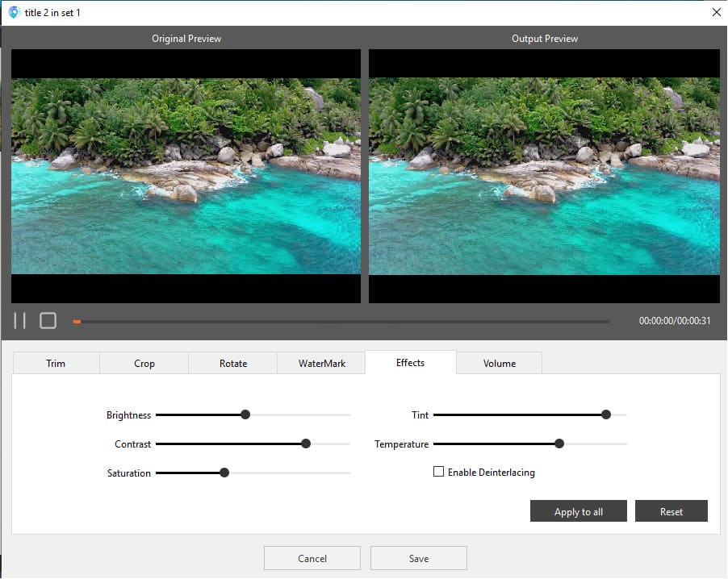This screenshot has width=728, height=579.
Task: Pause the video playback
Action: [20, 321]
